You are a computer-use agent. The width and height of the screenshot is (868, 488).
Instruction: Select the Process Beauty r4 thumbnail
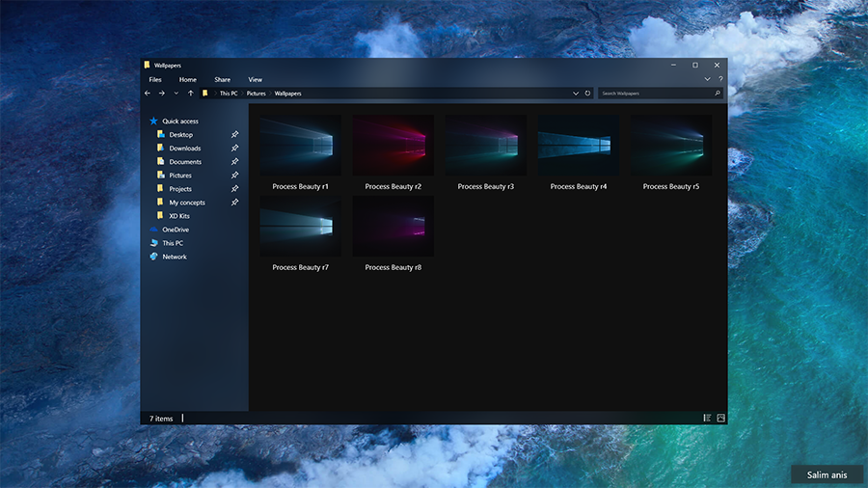pos(578,145)
